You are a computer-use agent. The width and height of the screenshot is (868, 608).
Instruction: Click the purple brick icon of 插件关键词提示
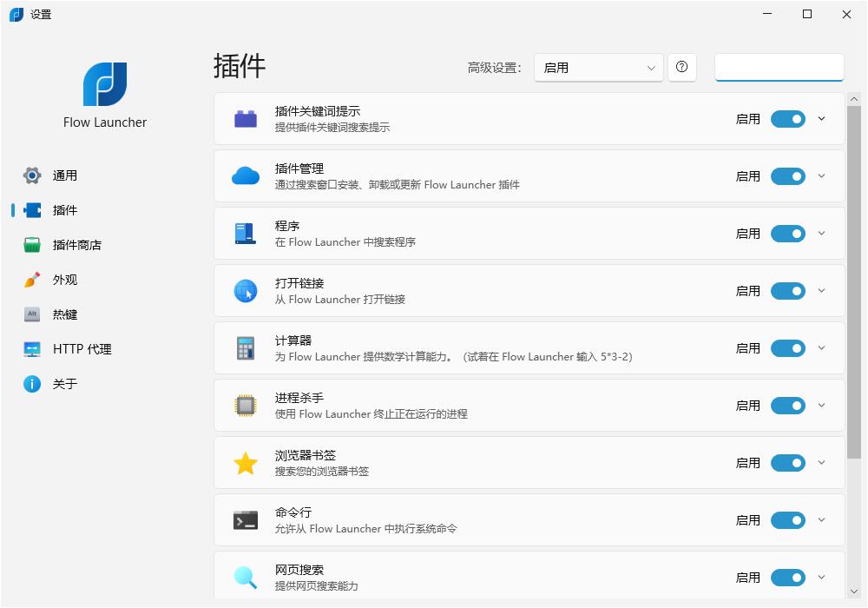[x=246, y=119]
